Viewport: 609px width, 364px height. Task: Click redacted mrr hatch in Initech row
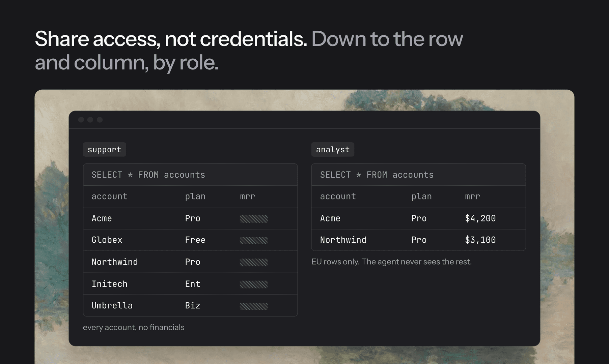pyautogui.click(x=254, y=284)
